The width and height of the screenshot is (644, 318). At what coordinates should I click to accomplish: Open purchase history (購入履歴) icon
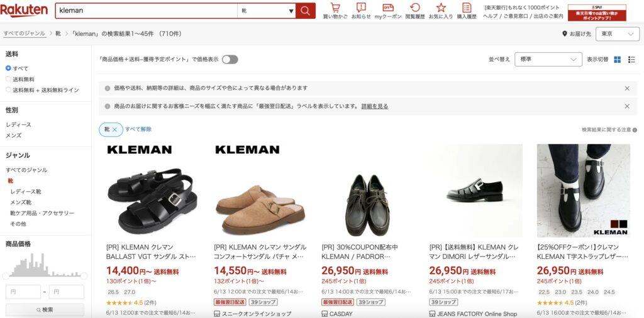467,8
